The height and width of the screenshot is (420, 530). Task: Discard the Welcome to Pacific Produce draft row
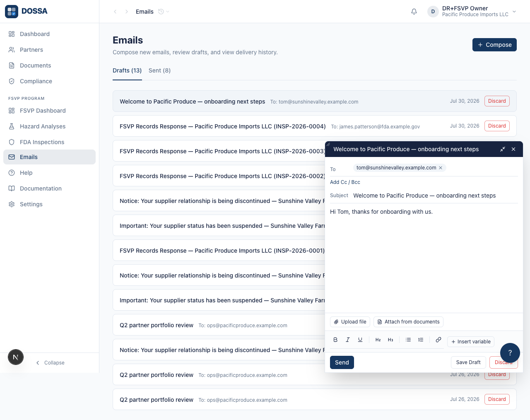coord(497,101)
